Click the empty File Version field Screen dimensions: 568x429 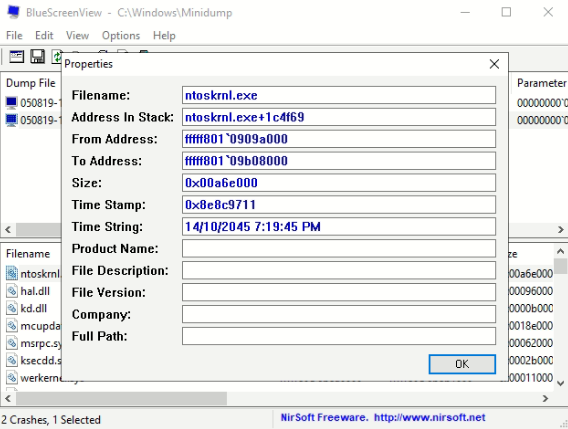click(339, 292)
